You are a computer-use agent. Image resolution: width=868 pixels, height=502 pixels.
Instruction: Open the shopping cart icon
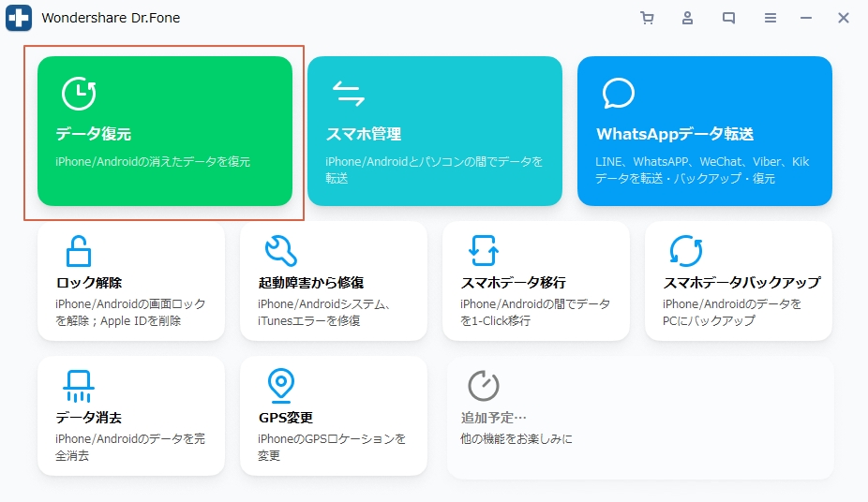(x=647, y=18)
